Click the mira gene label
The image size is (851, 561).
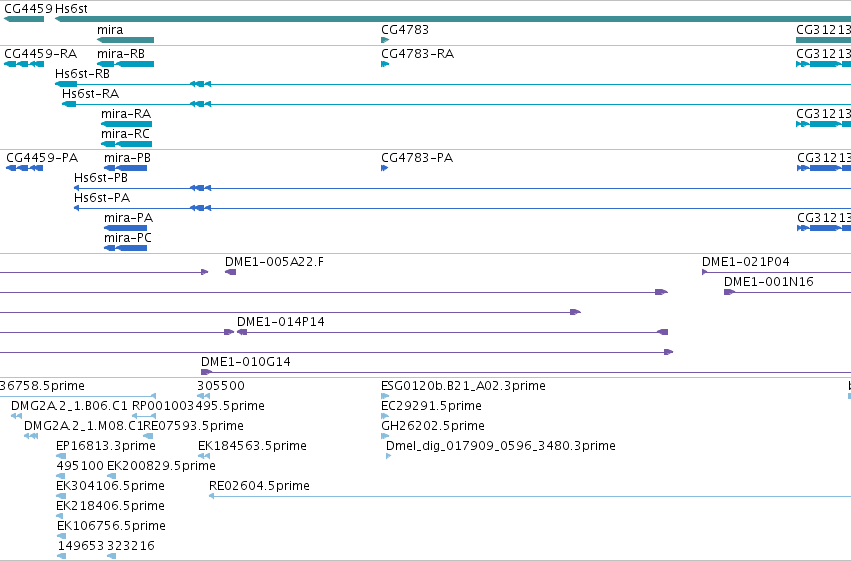coord(110,30)
